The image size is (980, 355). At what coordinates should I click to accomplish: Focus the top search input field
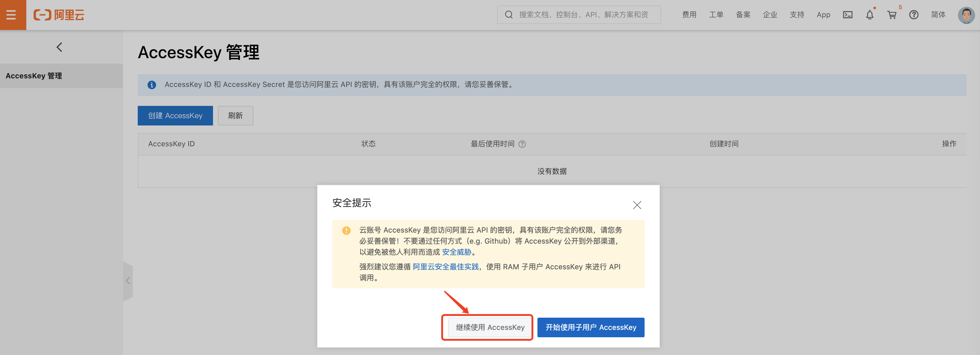(x=584, y=15)
